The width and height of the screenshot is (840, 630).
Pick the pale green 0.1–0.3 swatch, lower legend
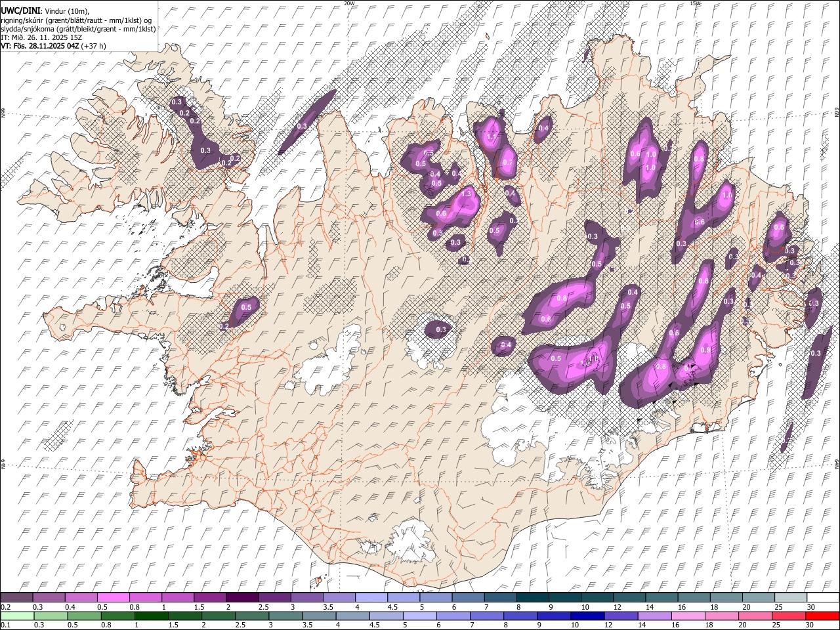[17, 616]
